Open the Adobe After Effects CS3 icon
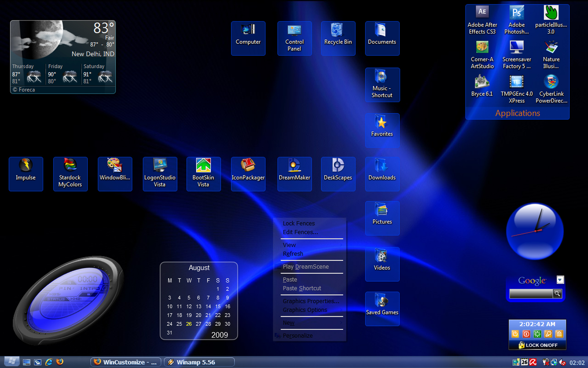This screenshot has width=588, height=368. click(x=482, y=20)
